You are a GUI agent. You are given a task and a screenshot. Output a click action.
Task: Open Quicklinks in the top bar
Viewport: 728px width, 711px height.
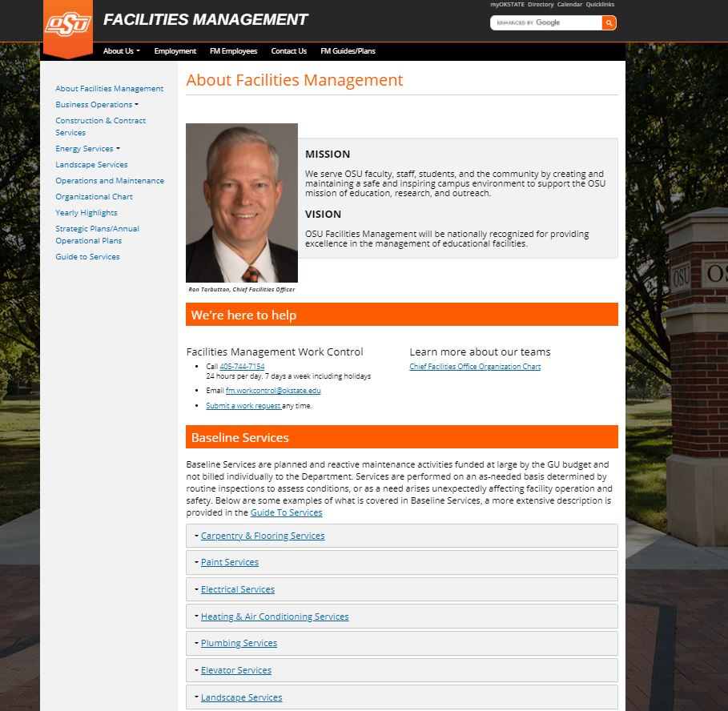tap(600, 5)
